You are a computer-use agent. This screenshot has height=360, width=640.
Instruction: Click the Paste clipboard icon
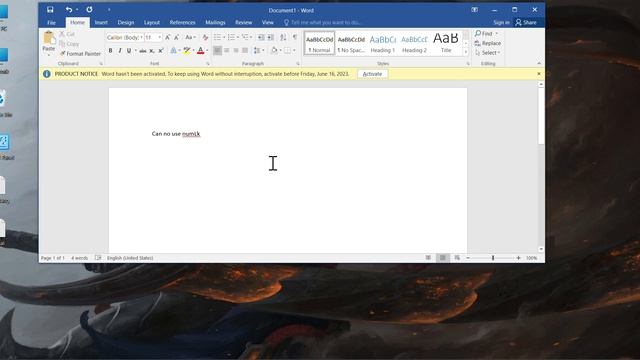49,38
